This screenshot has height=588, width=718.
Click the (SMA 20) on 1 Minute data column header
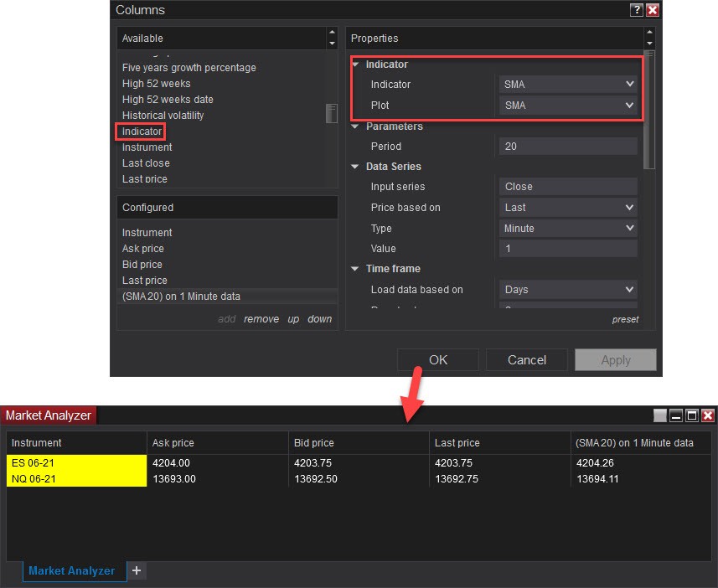coord(641,443)
